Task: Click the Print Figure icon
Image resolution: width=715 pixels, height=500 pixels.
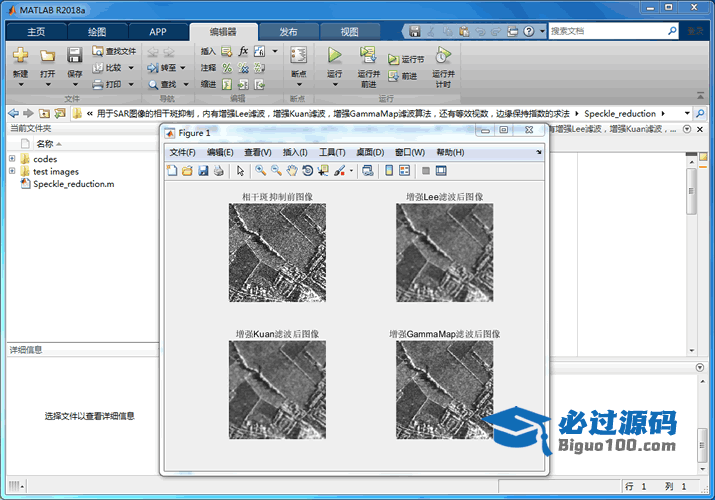Action: point(219,171)
